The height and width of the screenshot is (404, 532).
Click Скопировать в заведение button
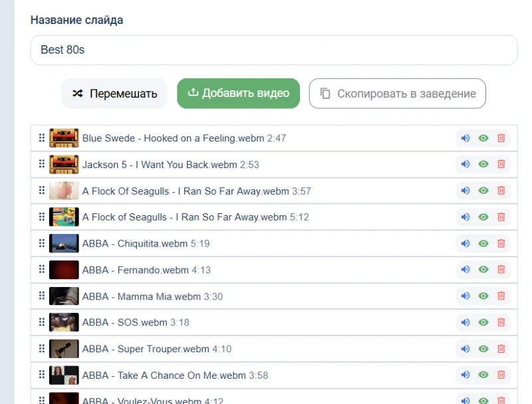pos(397,94)
